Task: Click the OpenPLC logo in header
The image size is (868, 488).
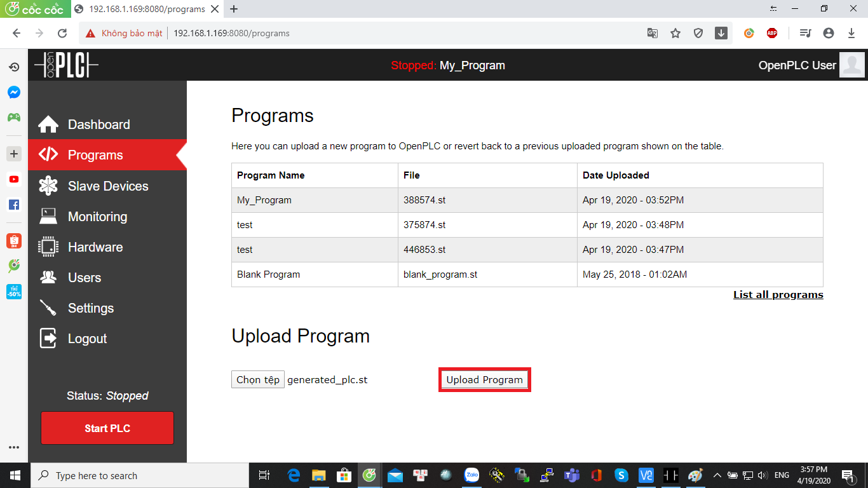Action: point(67,65)
